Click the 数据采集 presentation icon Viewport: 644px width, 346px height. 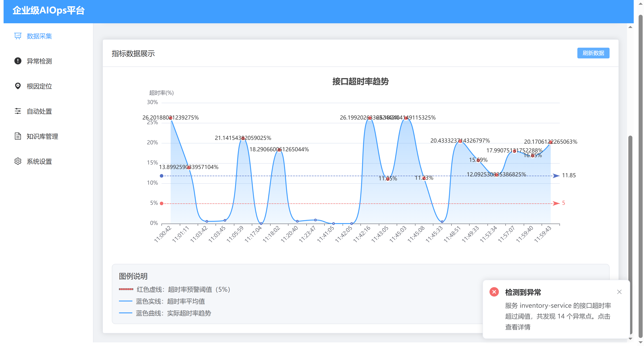pyautogui.click(x=18, y=36)
